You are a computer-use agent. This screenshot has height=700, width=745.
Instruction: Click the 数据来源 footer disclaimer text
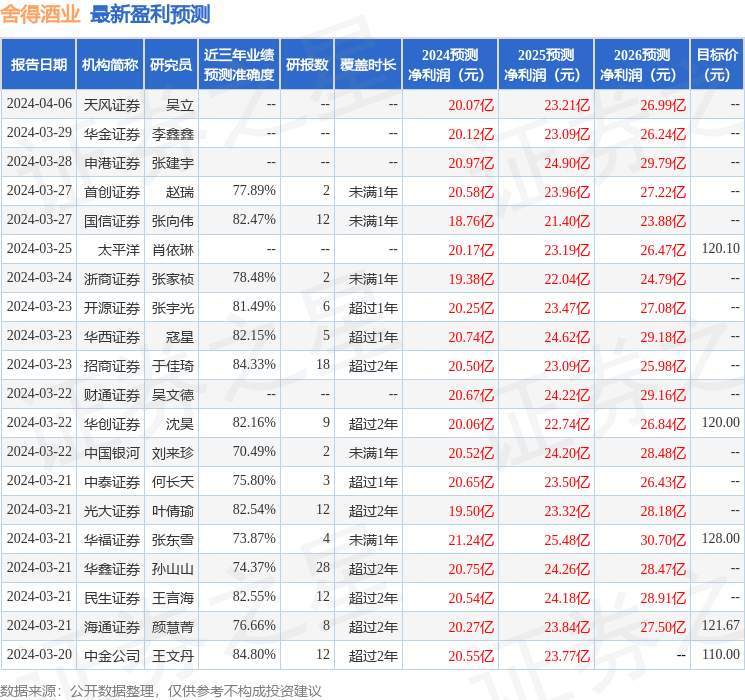click(x=161, y=690)
